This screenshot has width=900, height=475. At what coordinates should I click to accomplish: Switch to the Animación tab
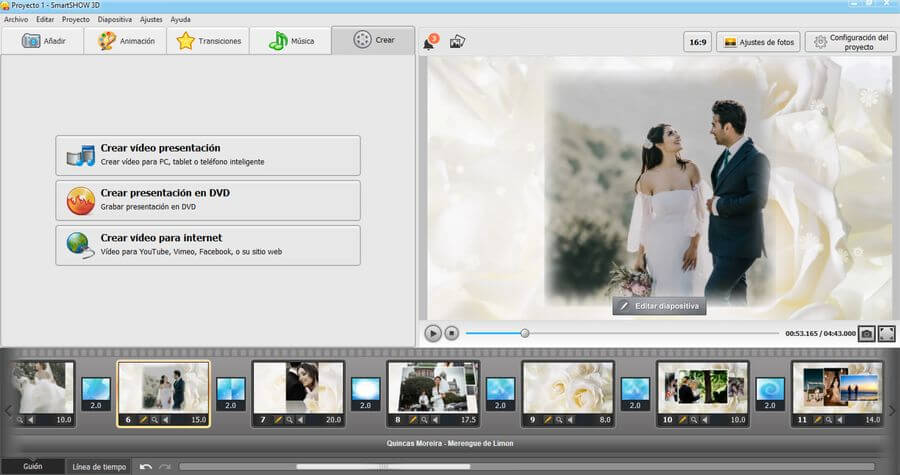pyautogui.click(x=126, y=41)
